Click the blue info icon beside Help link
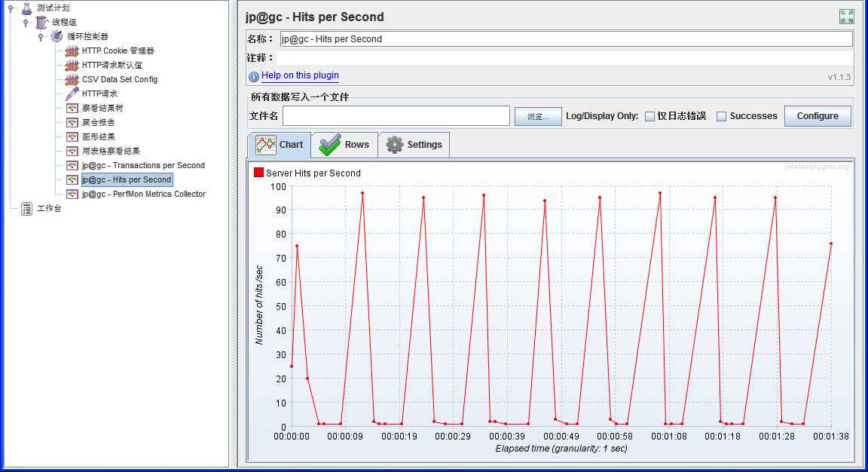868x472 pixels. [254, 76]
